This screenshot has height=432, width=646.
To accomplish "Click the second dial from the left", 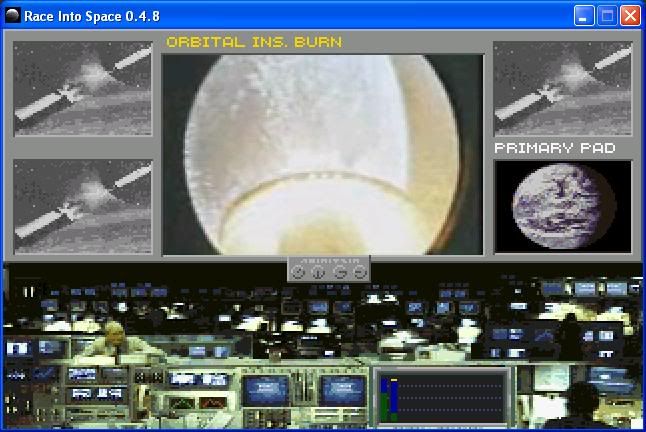I will tap(318, 272).
